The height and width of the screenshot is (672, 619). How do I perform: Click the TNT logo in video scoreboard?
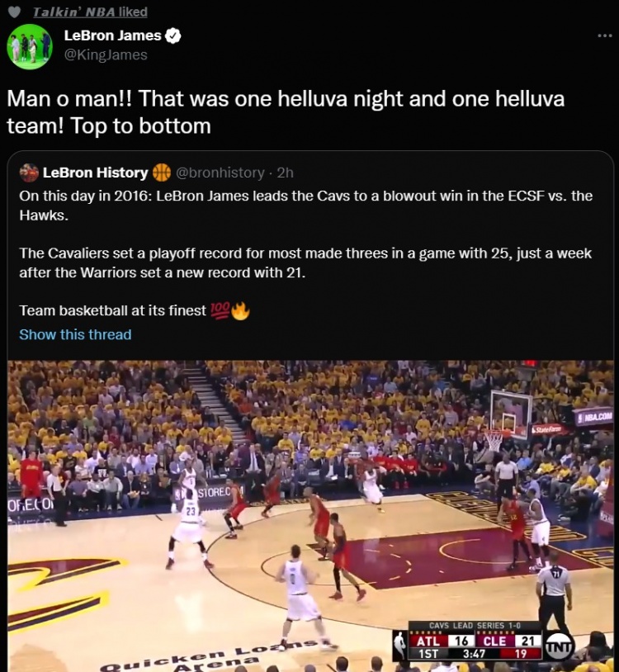(559, 646)
